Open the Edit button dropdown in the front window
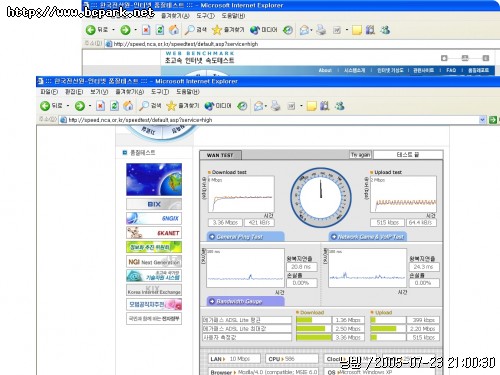Image resolution: width=500 pixels, height=375 pixels. click(301, 106)
